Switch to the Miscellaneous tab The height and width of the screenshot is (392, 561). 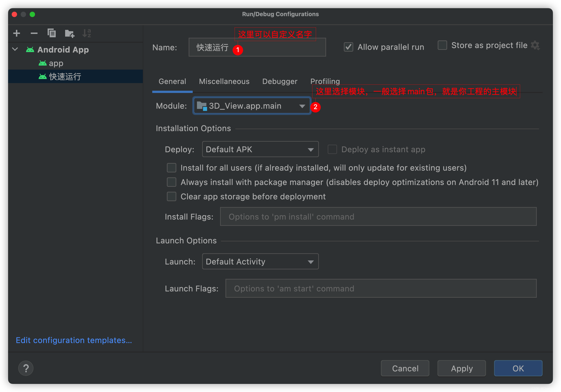point(224,81)
